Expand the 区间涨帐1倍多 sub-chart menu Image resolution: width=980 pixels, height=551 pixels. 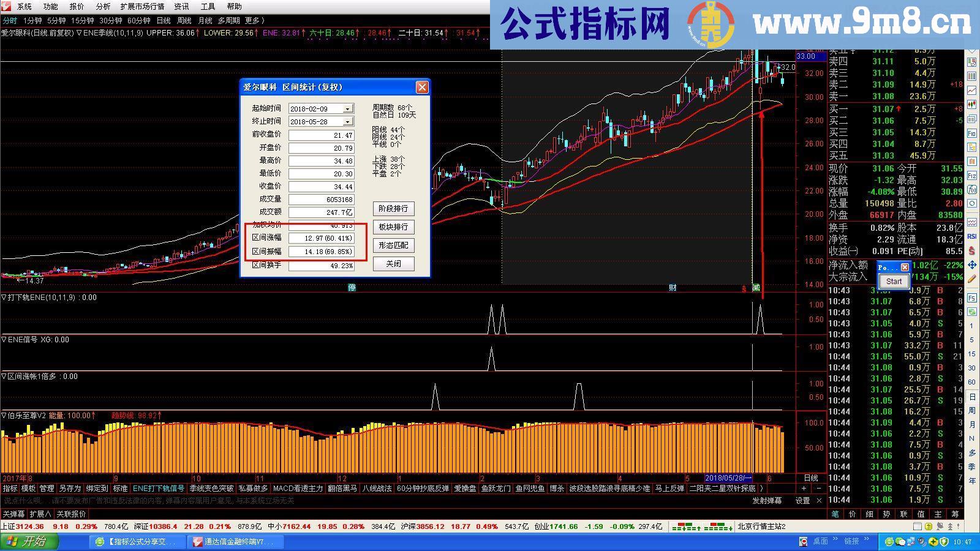click(x=4, y=377)
